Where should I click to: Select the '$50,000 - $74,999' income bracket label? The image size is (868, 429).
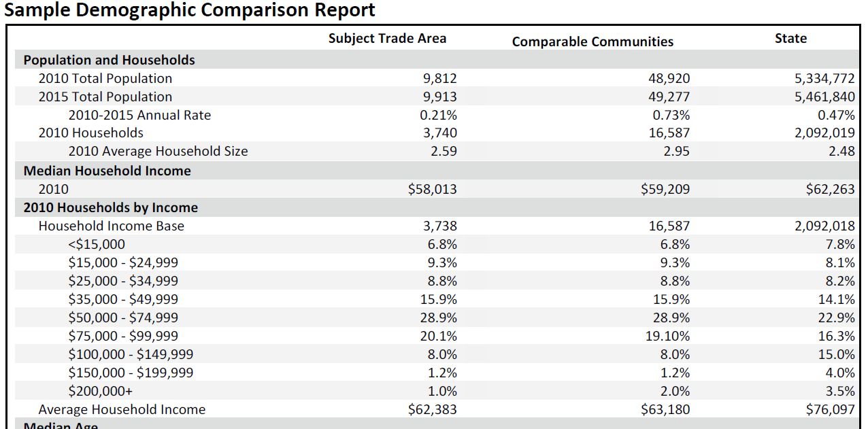coord(123,318)
